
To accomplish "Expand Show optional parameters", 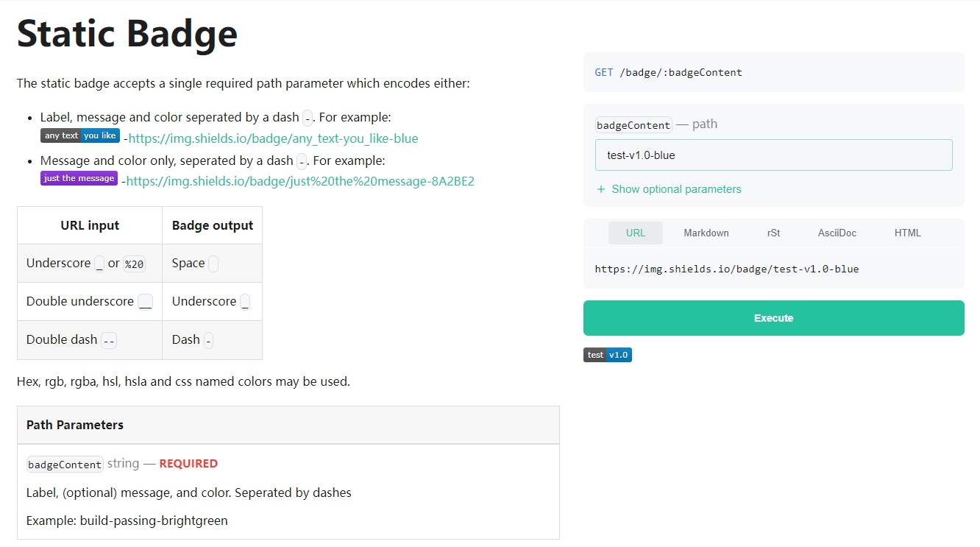I will coord(675,189).
